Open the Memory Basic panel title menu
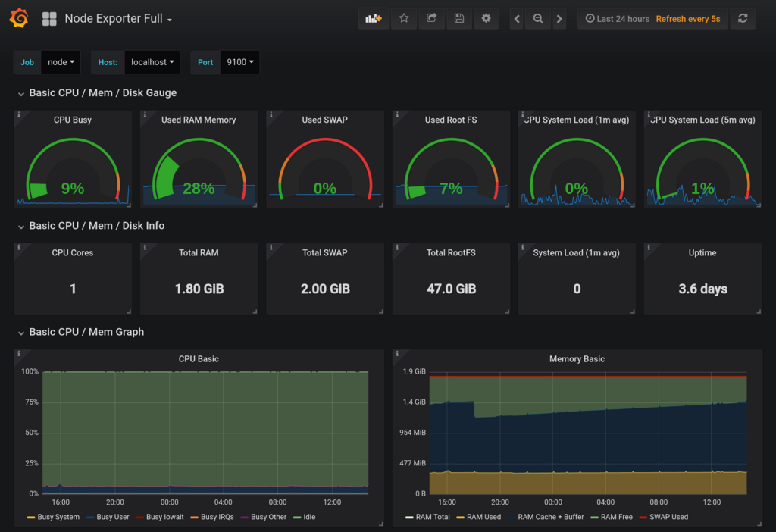 [577, 358]
